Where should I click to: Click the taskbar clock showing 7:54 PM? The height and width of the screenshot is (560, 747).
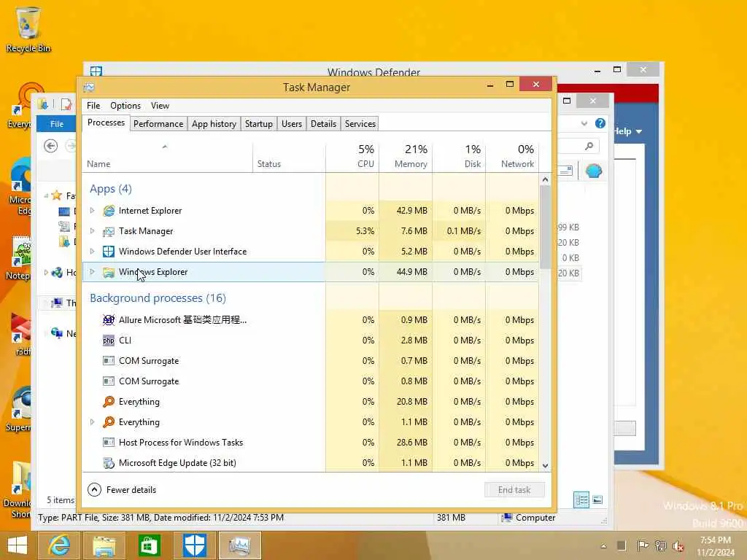716,545
